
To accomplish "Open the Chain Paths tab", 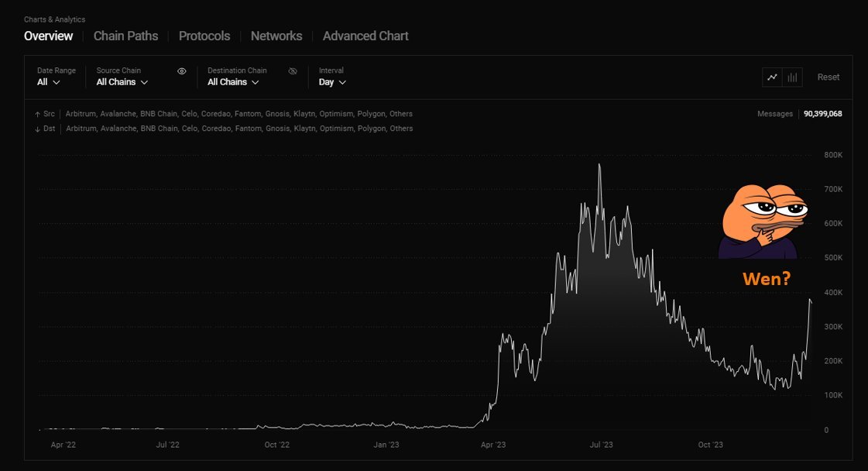I will (125, 36).
